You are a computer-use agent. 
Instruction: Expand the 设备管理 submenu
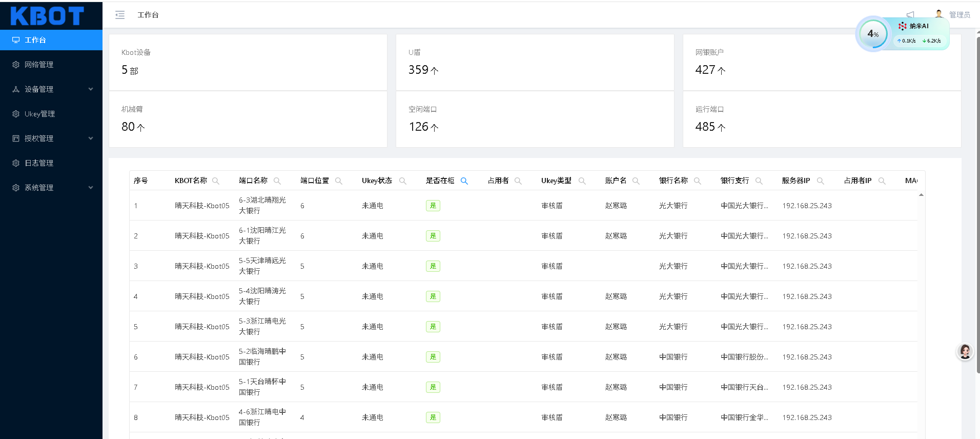51,89
